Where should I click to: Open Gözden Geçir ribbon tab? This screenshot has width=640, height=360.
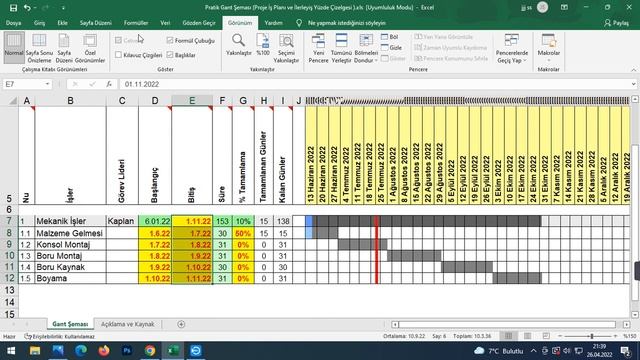point(199,23)
